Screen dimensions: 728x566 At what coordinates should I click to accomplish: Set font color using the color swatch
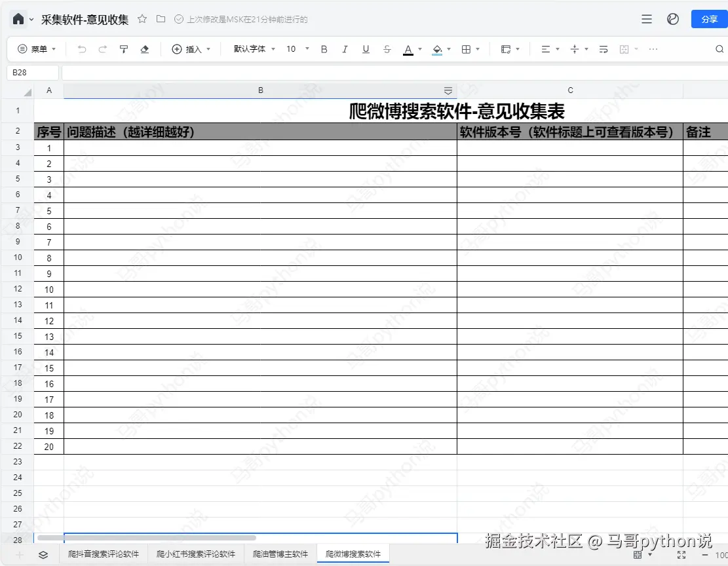408,48
